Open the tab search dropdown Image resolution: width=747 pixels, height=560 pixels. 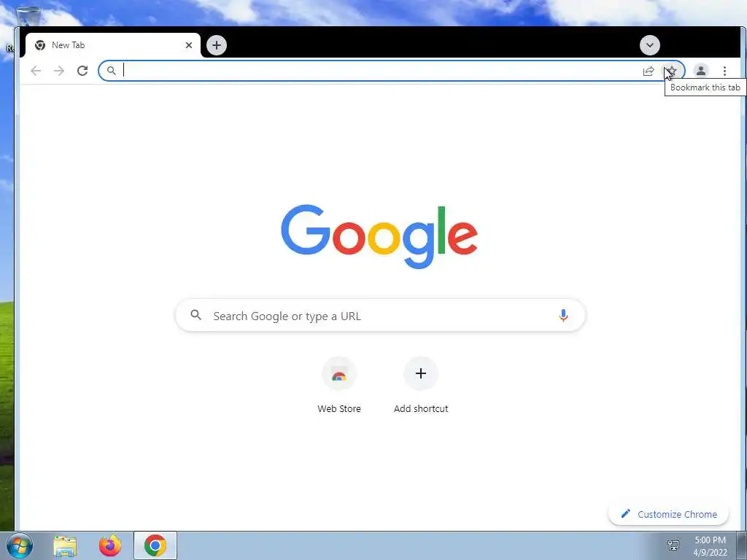coord(650,45)
